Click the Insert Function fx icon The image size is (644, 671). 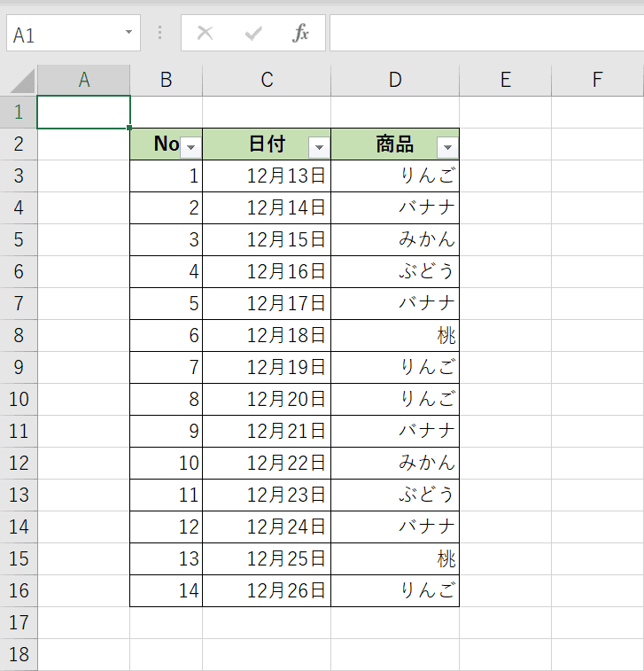pyautogui.click(x=300, y=33)
